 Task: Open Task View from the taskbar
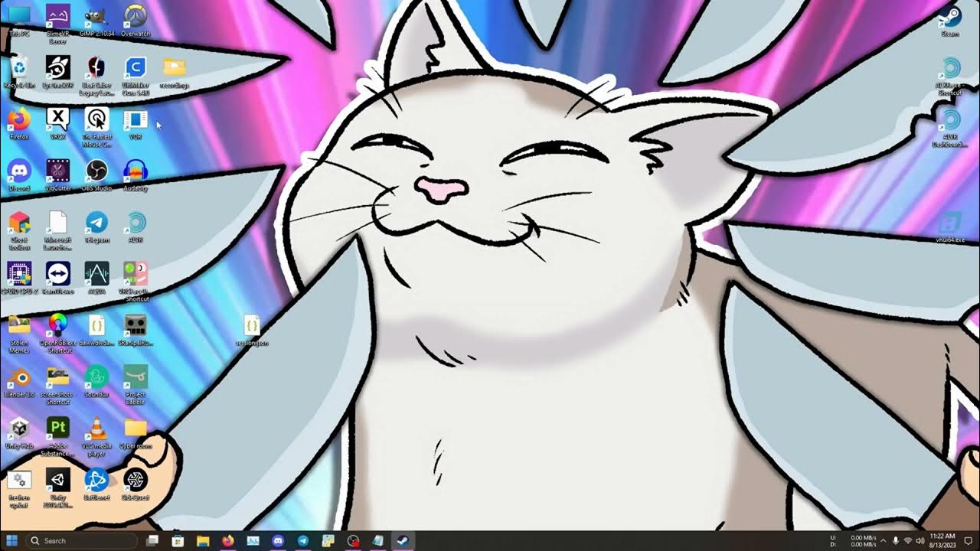point(152,540)
